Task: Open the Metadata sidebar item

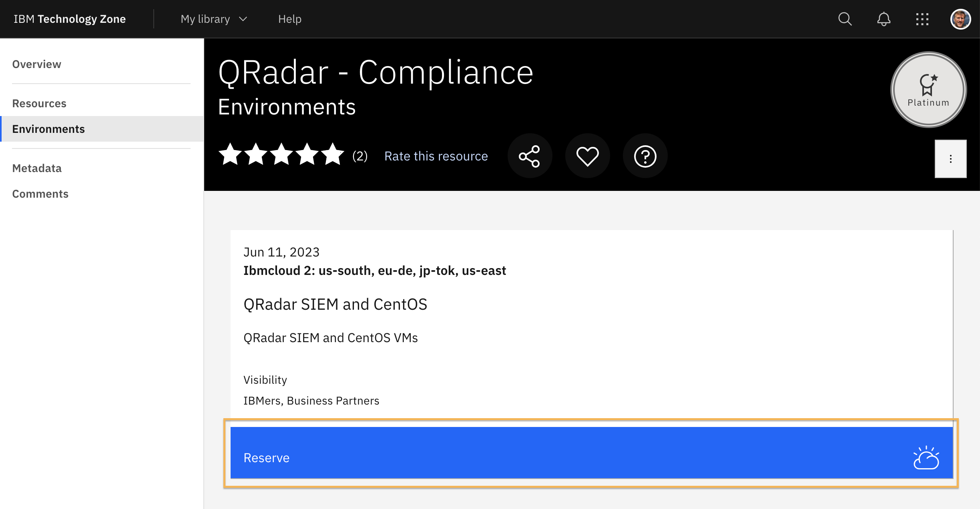Action: tap(37, 168)
